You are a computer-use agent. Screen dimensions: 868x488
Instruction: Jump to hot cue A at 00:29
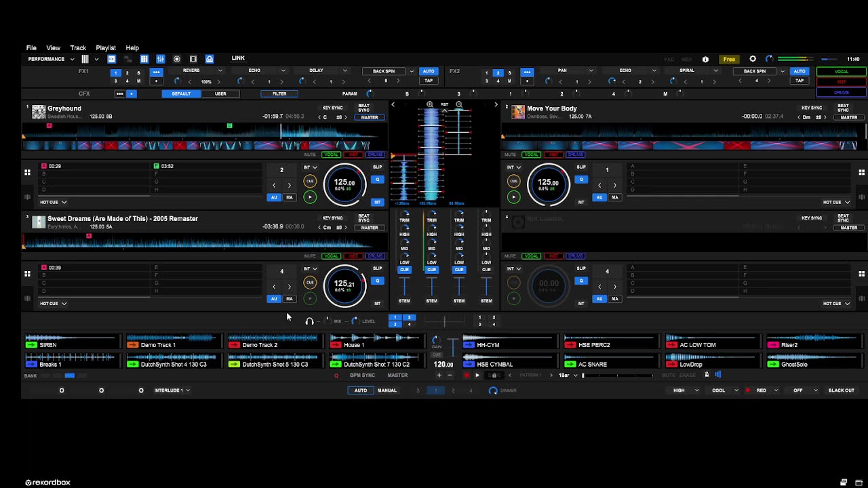point(96,166)
